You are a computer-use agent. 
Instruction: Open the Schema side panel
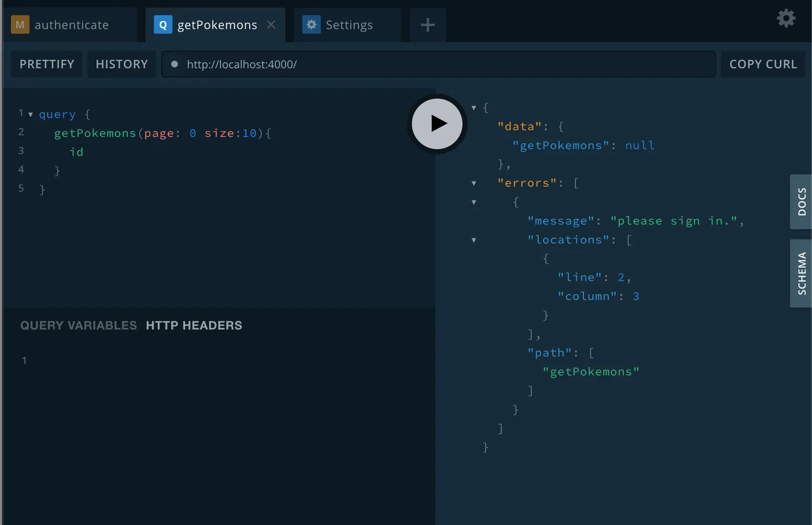click(x=801, y=273)
